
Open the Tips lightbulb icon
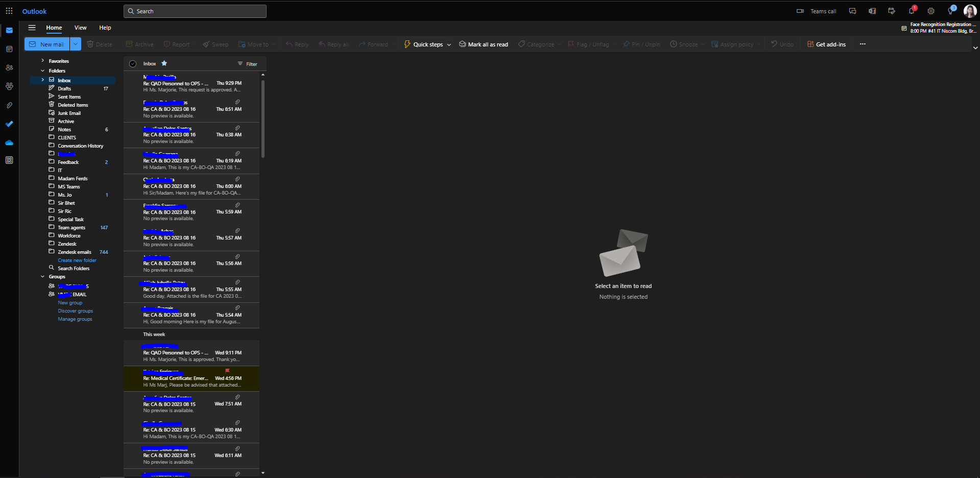(x=951, y=11)
